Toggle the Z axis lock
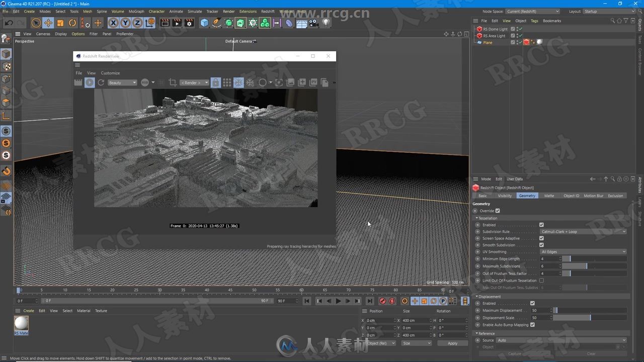The height and width of the screenshot is (362, 644). click(x=137, y=23)
